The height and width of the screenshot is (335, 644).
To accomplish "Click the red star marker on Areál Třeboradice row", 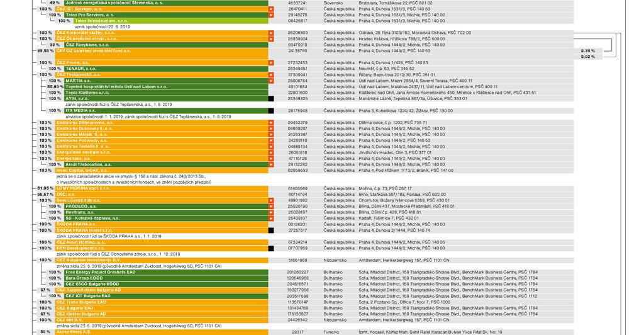I will [x=270, y=164].
